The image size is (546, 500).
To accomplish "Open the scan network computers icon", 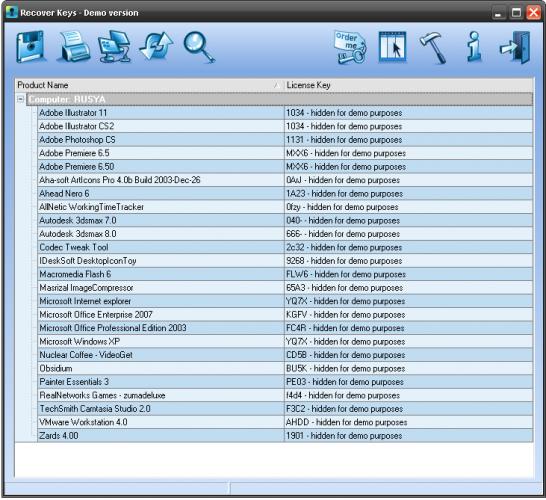I will 115,47.
